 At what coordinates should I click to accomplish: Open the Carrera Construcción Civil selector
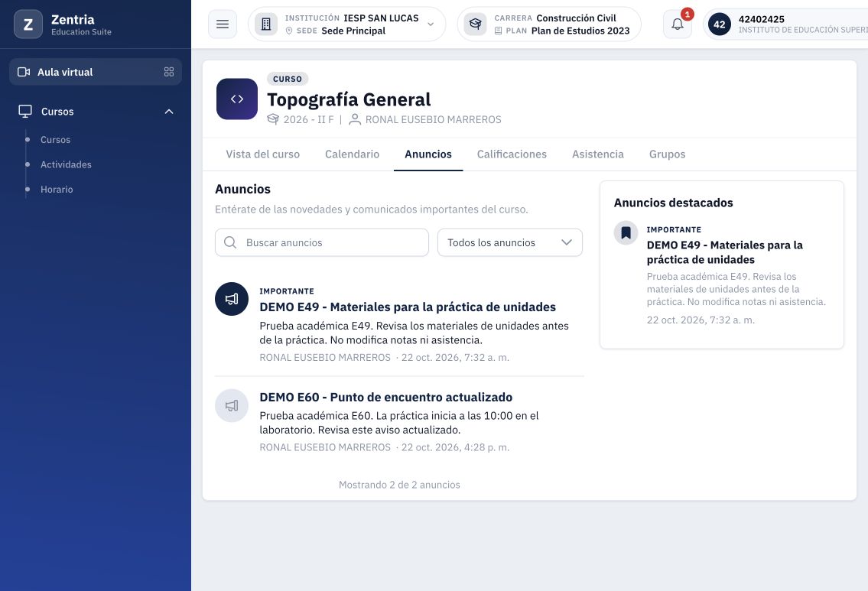tap(549, 24)
